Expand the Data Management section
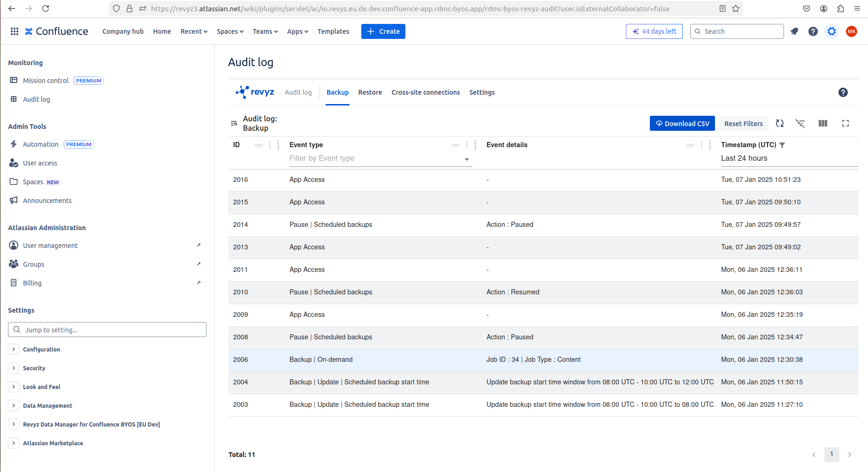The height and width of the screenshot is (472, 868). [14, 405]
